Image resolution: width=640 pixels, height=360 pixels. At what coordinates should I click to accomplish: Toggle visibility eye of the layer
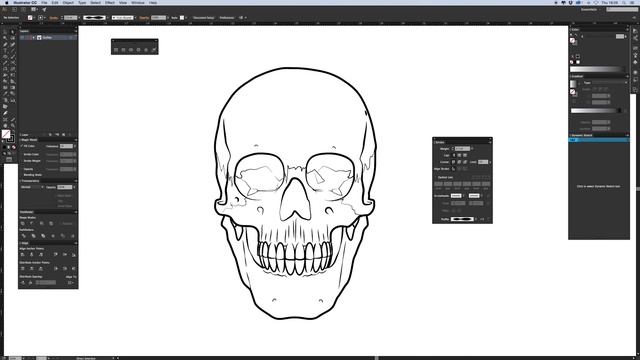tap(22, 38)
